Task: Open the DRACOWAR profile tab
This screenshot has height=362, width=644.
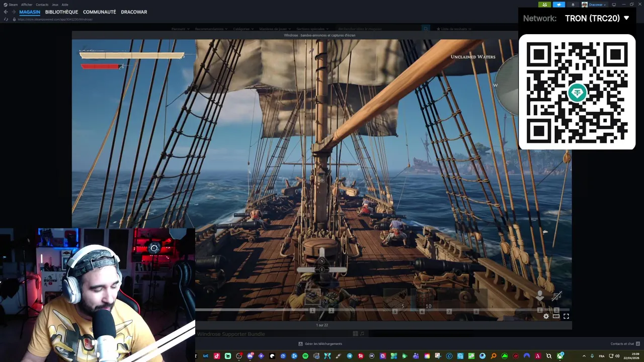Action: click(134, 12)
